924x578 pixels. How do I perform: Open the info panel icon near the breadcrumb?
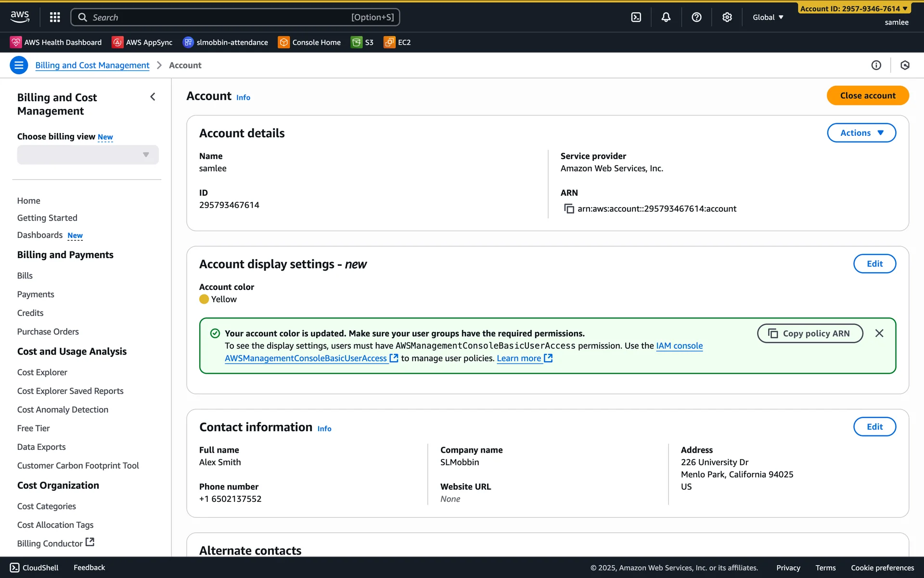876,66
